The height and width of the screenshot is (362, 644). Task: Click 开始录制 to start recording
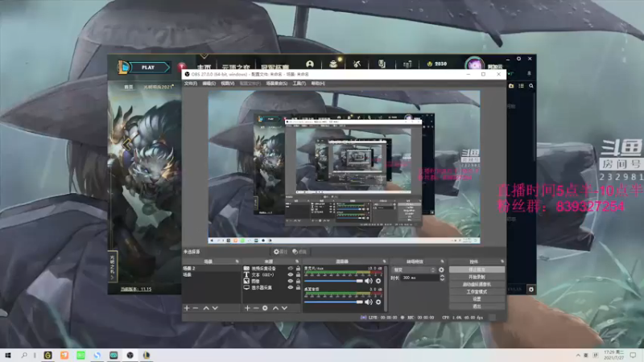tap(477, 277)
